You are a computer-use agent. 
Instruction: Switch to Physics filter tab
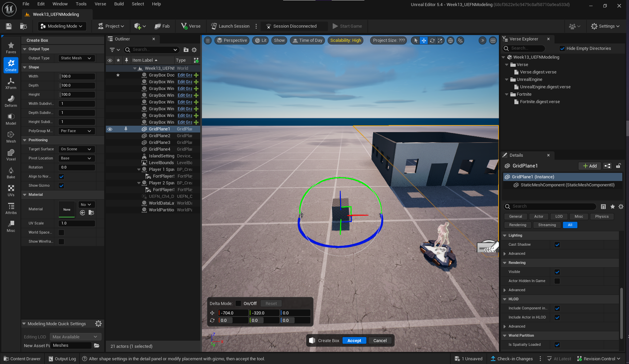coord(602,217)
